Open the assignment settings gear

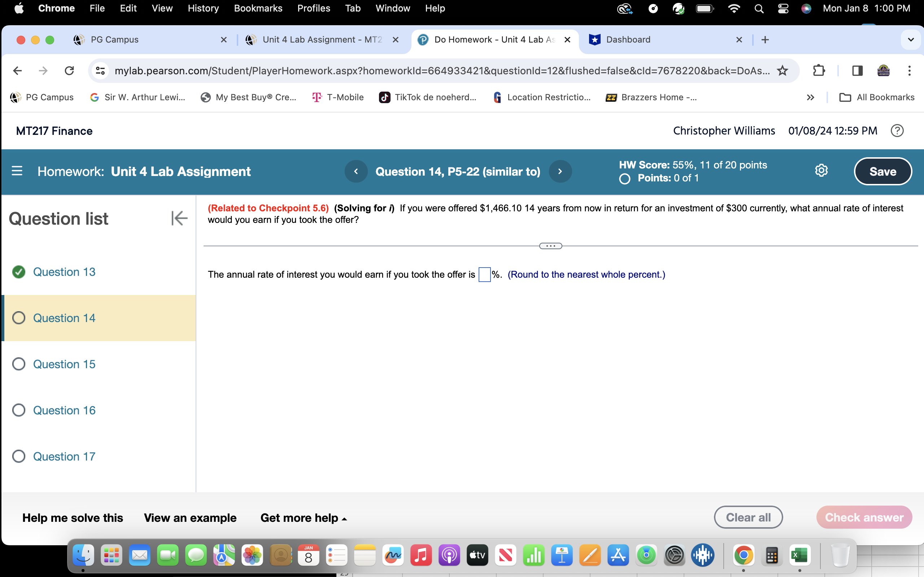[821, 171]
